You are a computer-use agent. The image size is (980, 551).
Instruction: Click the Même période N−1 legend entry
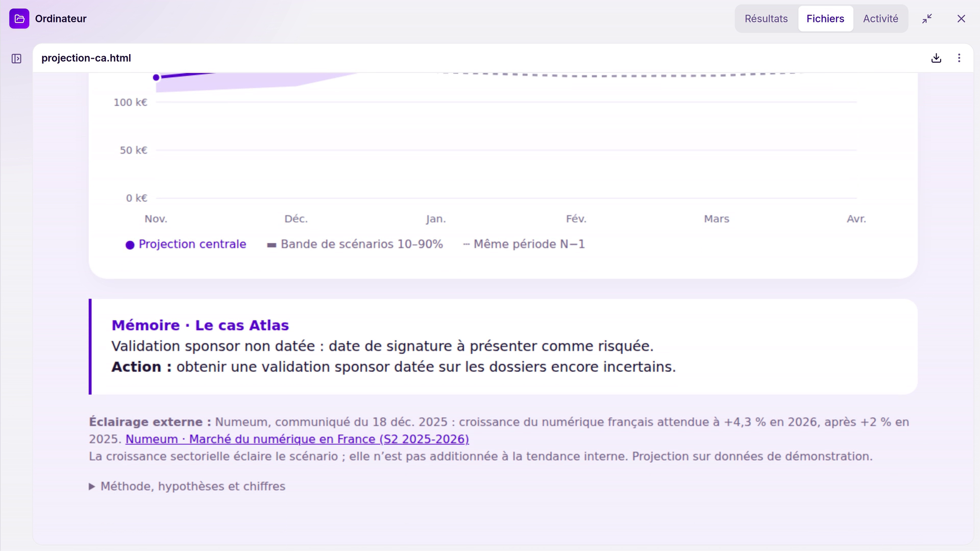tap(524, 244)
